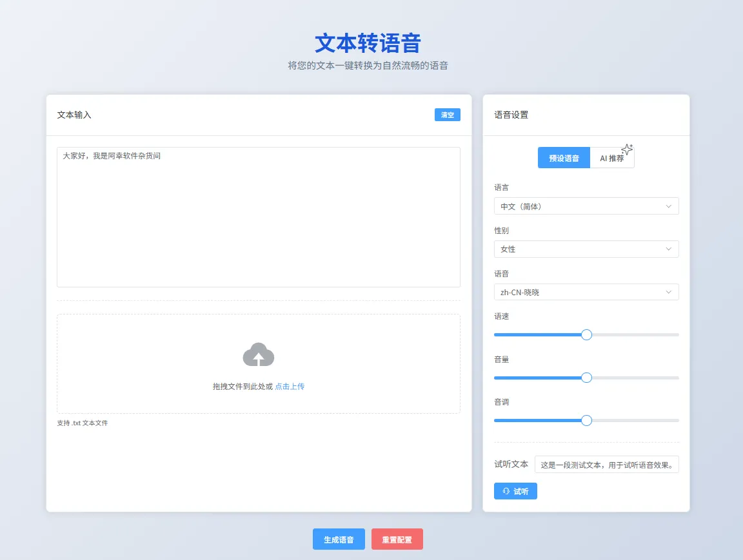Select the 女性 gender option
This screenshot has width=743, height=560.
click(x=586, y=249)
